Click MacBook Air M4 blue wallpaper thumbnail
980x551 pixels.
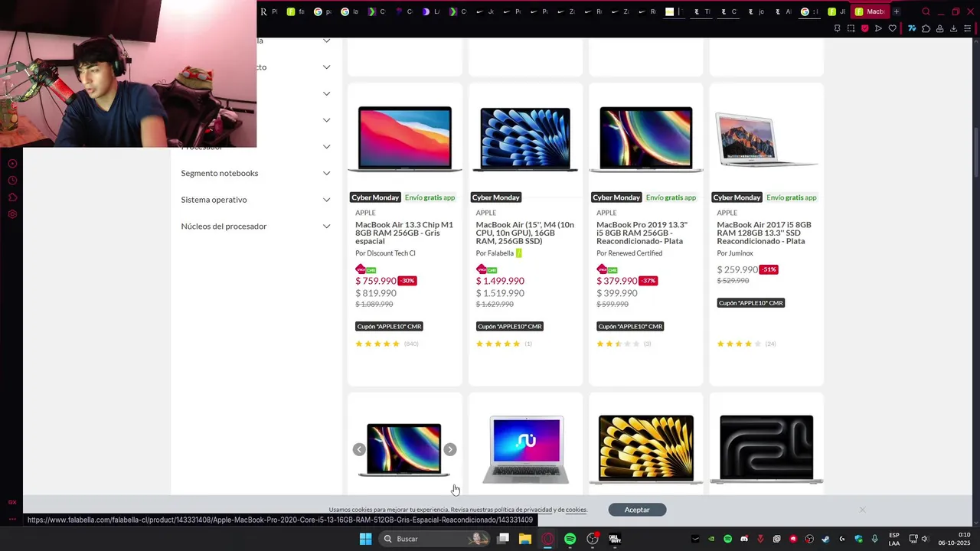pyautogui.click(x=525, y=139)
